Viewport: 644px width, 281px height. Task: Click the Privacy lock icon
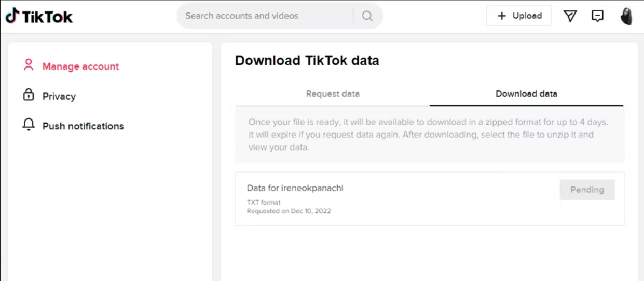[x=29, y=96]
